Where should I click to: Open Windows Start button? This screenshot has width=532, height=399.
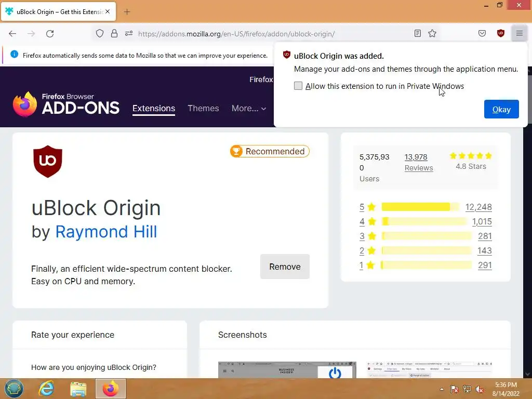(x=14, y=389)
